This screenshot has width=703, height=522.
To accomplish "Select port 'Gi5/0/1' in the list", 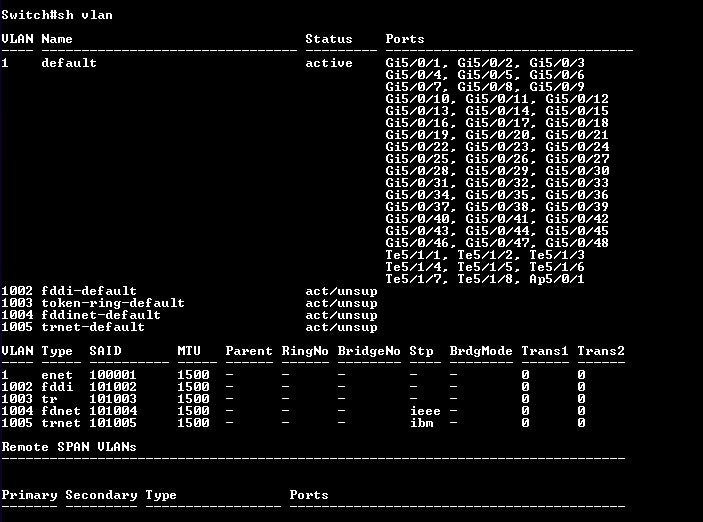I will click(413, 63).
